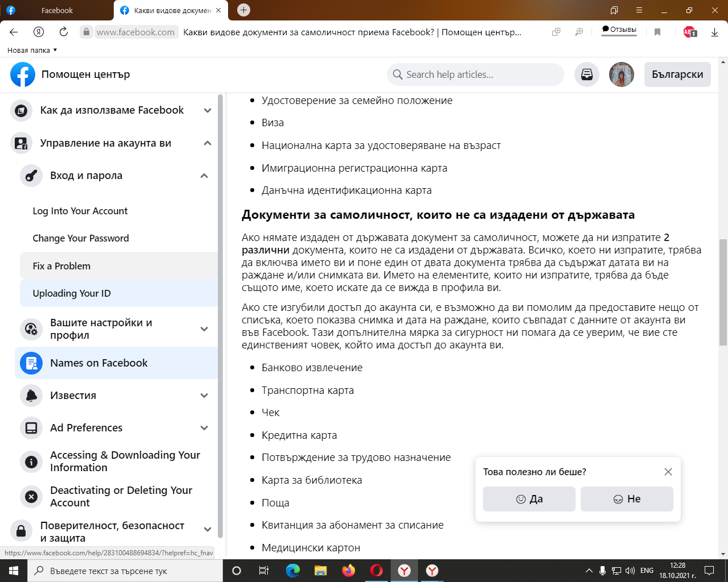Screen dimensions: 728x582
Task: Open volume control in system tray
Action: (x=630, y=571)
